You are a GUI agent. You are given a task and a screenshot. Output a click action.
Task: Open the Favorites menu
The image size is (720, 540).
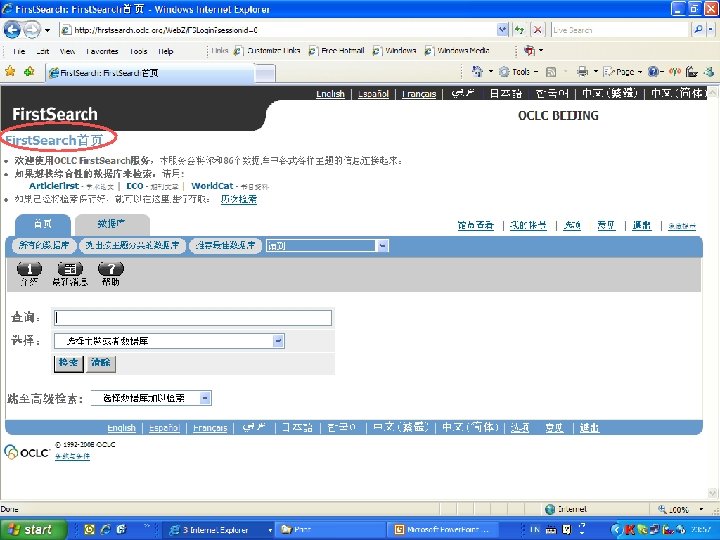coord(102,51)
